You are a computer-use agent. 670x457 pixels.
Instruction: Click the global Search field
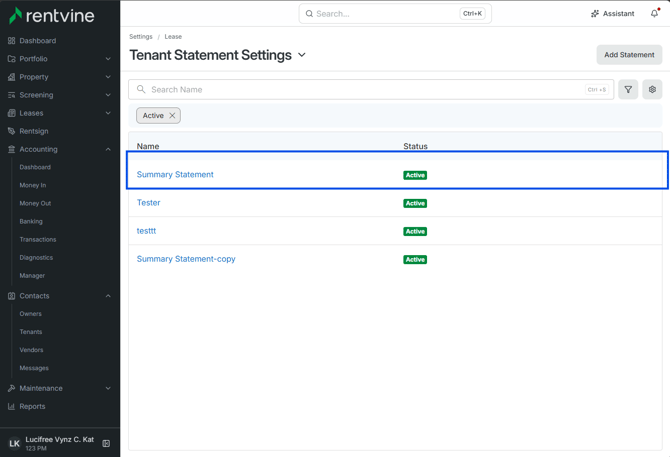(x=395, y=14)
